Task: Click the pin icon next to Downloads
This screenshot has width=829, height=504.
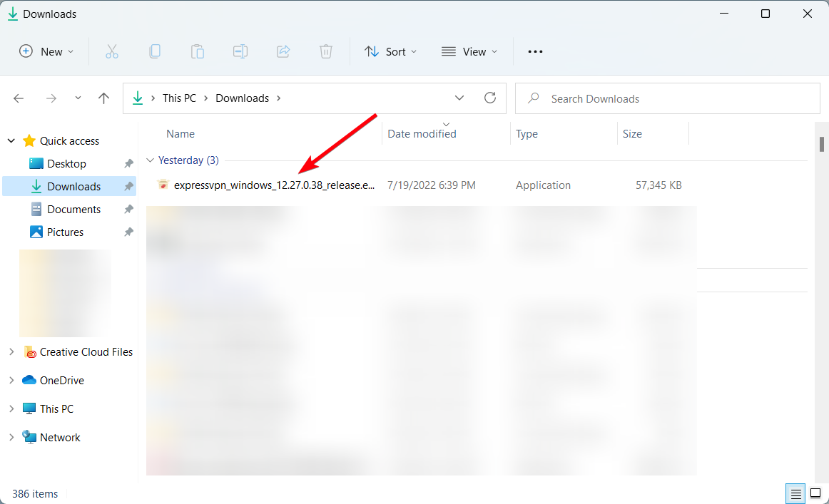Action: click(128, 187)
